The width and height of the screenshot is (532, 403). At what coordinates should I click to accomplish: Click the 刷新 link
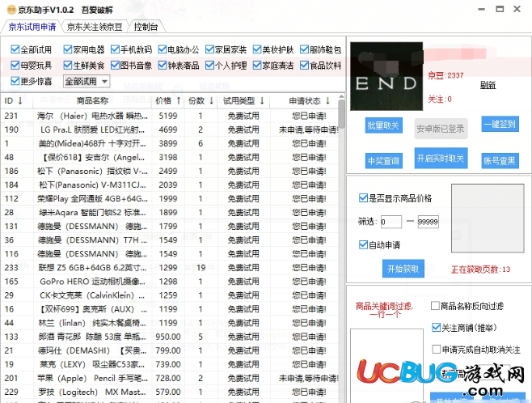488,85
